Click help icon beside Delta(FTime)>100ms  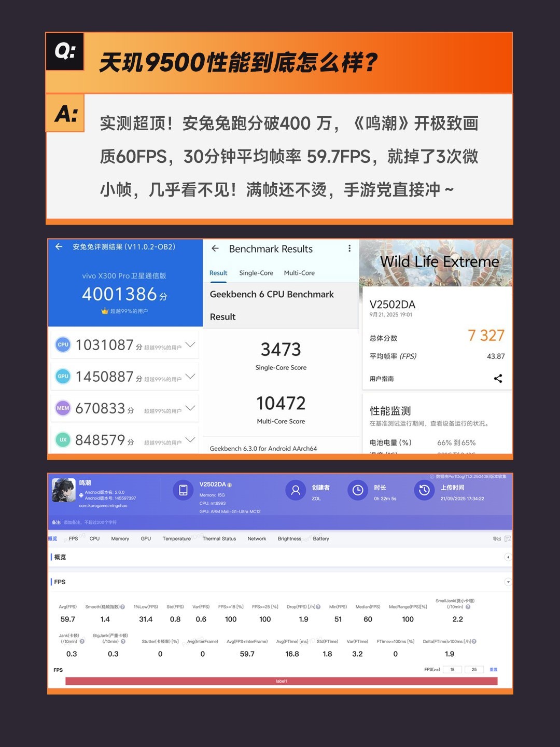(474, 641)
